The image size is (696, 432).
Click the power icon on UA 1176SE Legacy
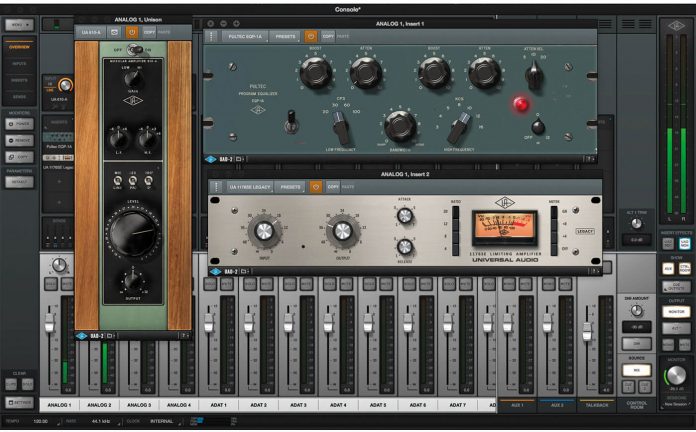[x=315, y=186]
